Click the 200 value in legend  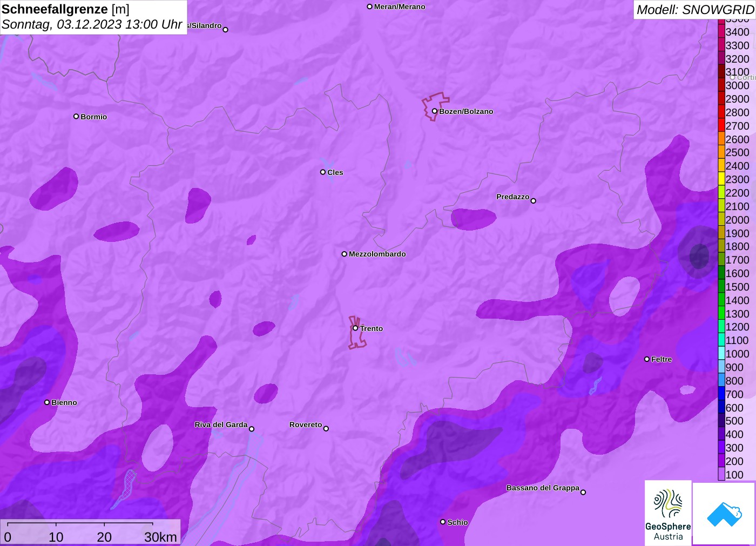click(734, 461)
